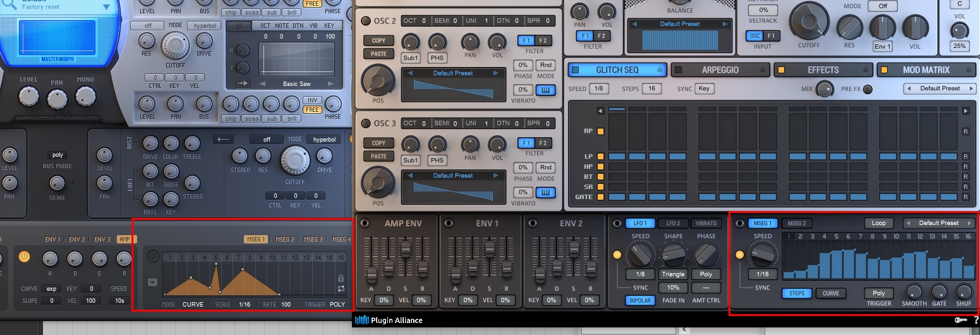The image size is (980, 335).
Task: Open the glitch SPEED 1/8 dropdown
Action: point(599,89)
